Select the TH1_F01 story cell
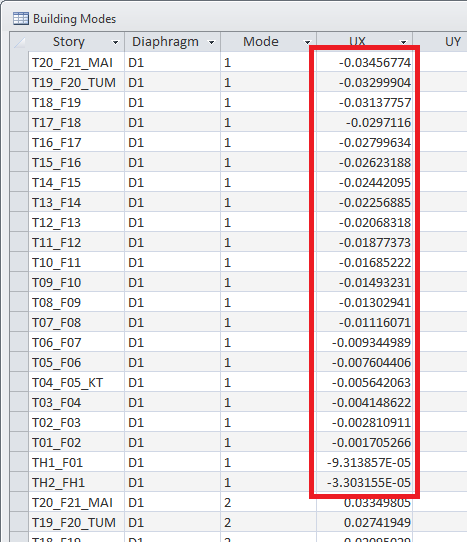The image size is (467, 542). (x=76, y=462)
